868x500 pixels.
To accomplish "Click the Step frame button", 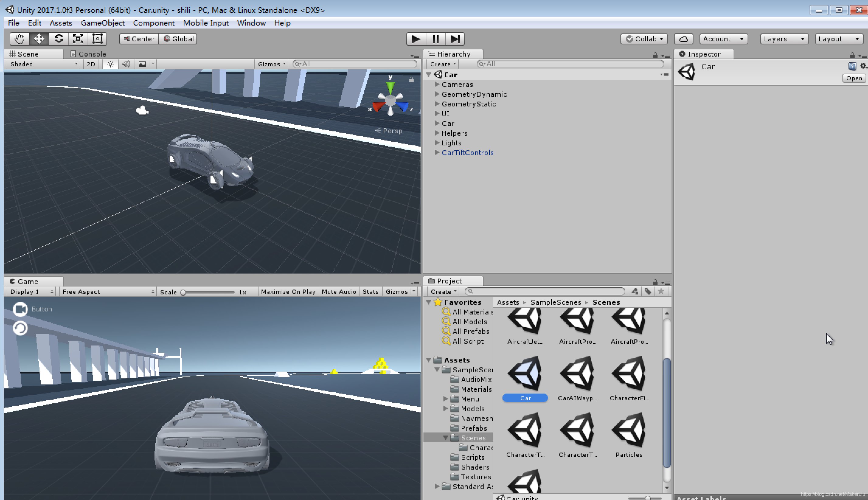I will tap(455, 39).
